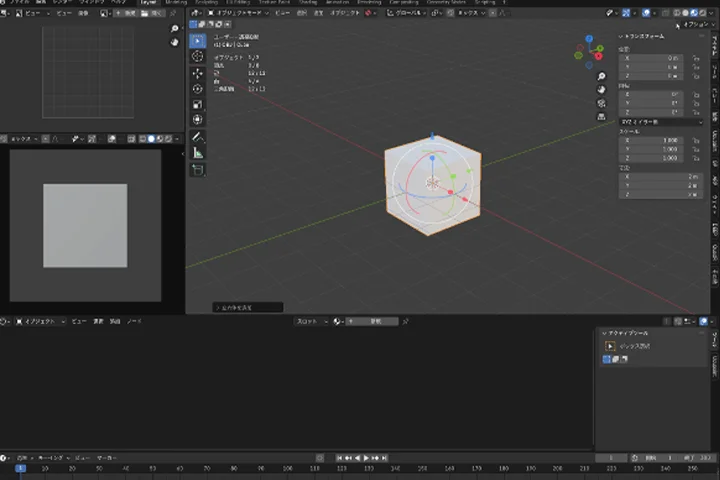Select the Move tool
720x480 pixels.
(x=197, y=73)
